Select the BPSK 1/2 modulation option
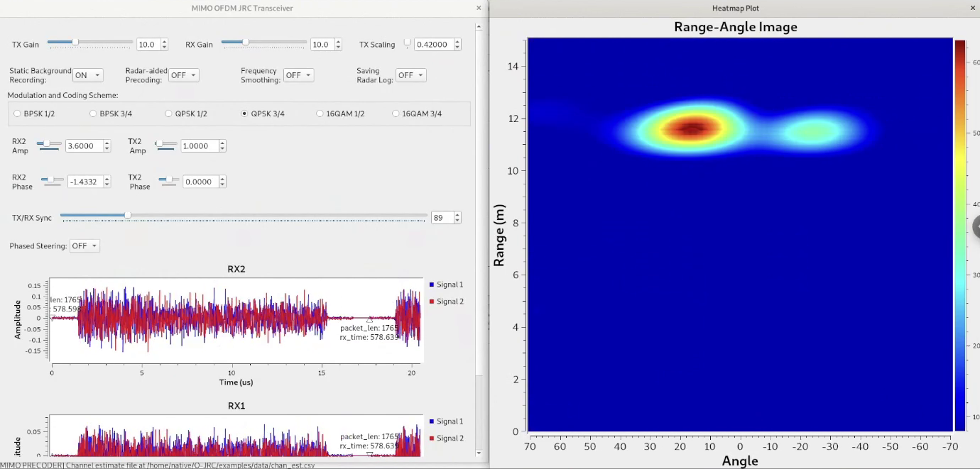The height and width of the screenshot is (469, 980). [x=18, y=114]
